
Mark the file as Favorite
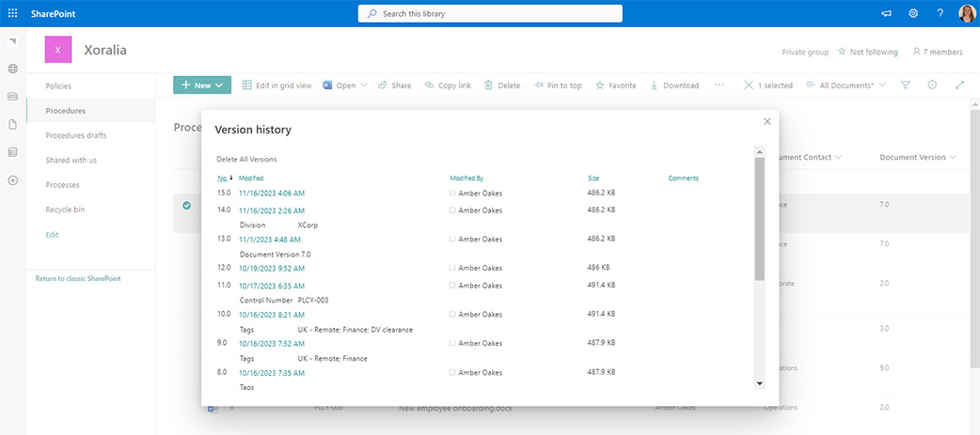616,85
